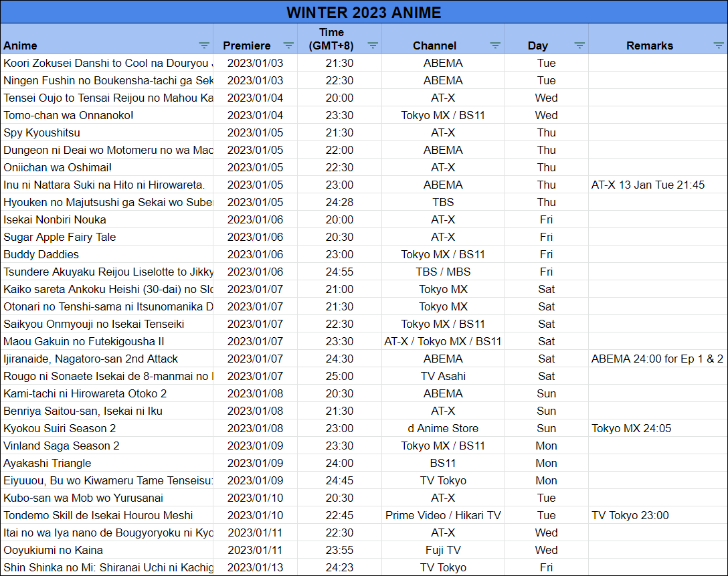728x576 pixels.
Task: Select the Ooyukiumi no Kaina cell
Action: 107,551
